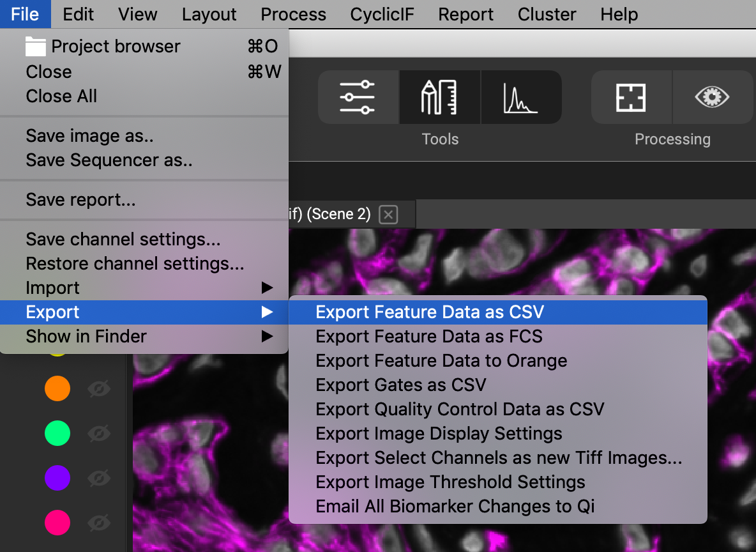Screen dimensions: 756x552
Task: Open the Process menu
Action: click(x=293, y=14)
